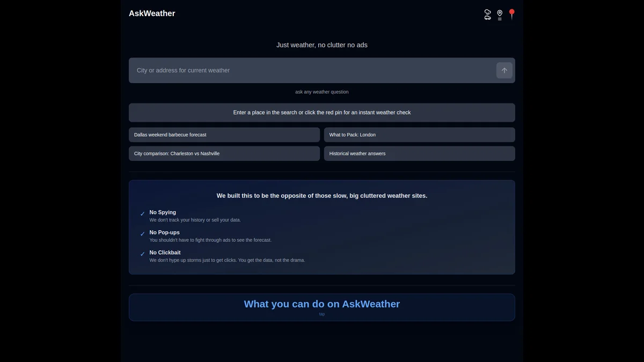Viewport: 644px width, 362px height.
Task: Select the Historical weather answers suggestion
Action: click(x=419, y=153)
